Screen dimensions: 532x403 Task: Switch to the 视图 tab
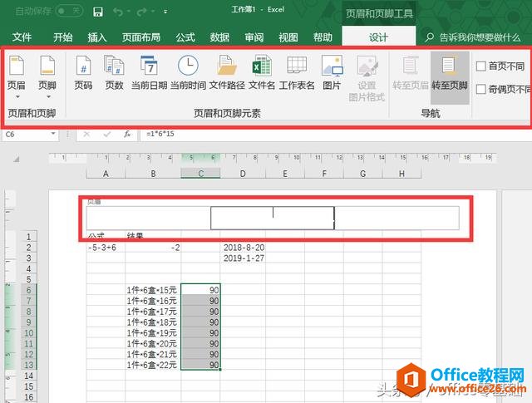(x=288, y=37)
